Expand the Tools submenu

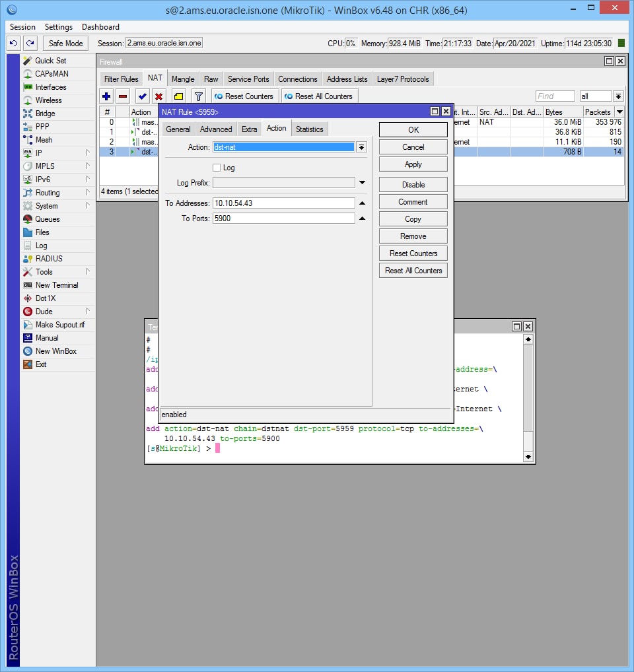point(88,272)
